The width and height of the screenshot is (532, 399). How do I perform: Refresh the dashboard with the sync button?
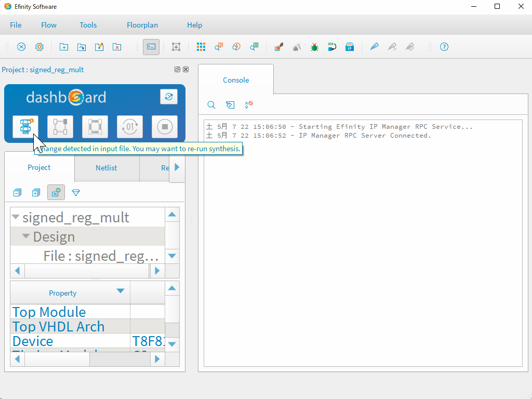(169, 97)
